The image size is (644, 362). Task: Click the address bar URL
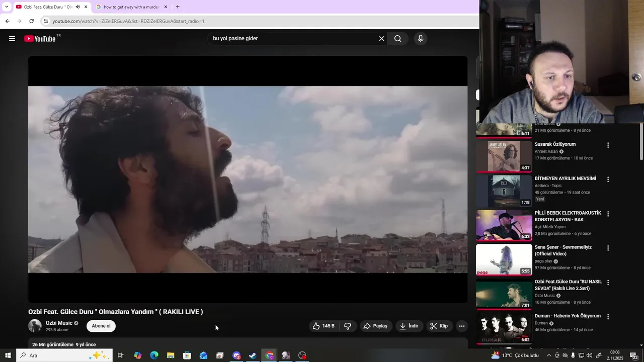(x=128, y=21)
